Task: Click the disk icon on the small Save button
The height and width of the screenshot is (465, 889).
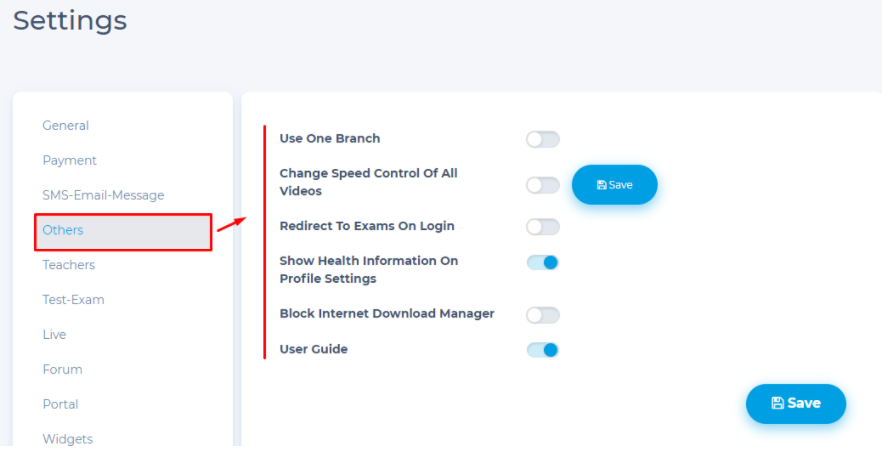Action: pyautogui.click(x=601, y=185)
